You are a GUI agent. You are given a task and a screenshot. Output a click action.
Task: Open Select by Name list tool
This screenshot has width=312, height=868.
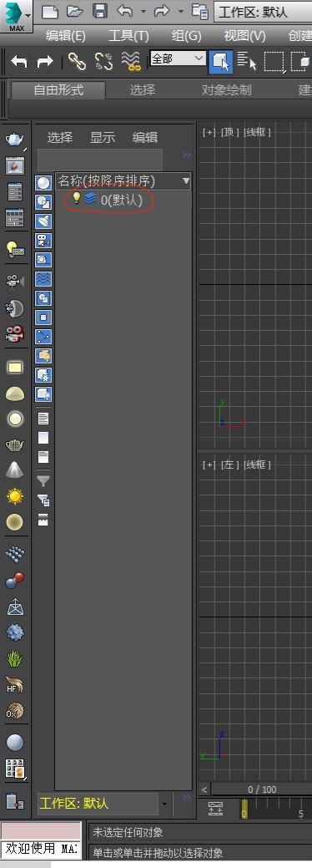(247, 61)
